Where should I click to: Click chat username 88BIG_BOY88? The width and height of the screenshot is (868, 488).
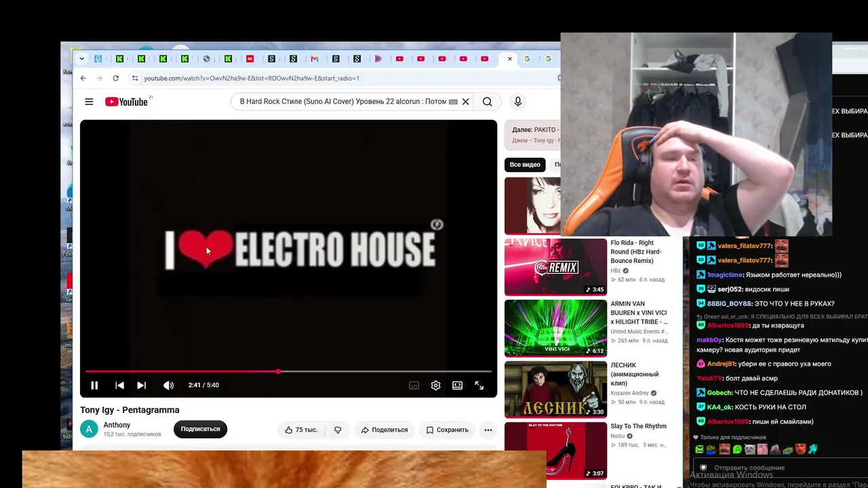click(x=730, y=304)
